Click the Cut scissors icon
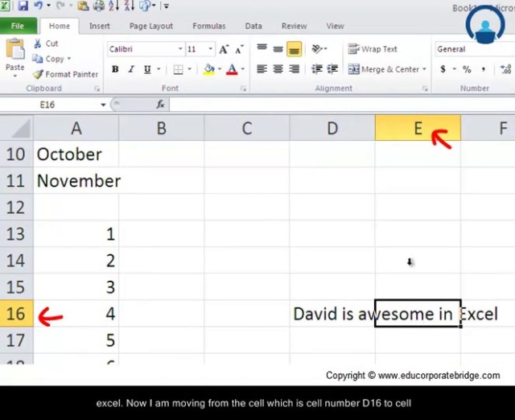 point(38,43)
